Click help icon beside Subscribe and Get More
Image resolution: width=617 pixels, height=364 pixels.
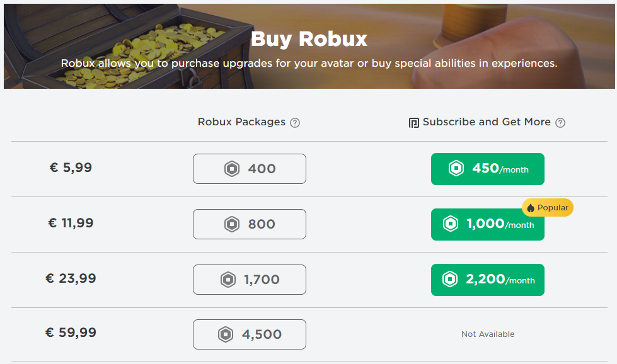pyautogui.click(x=560, y=123)
